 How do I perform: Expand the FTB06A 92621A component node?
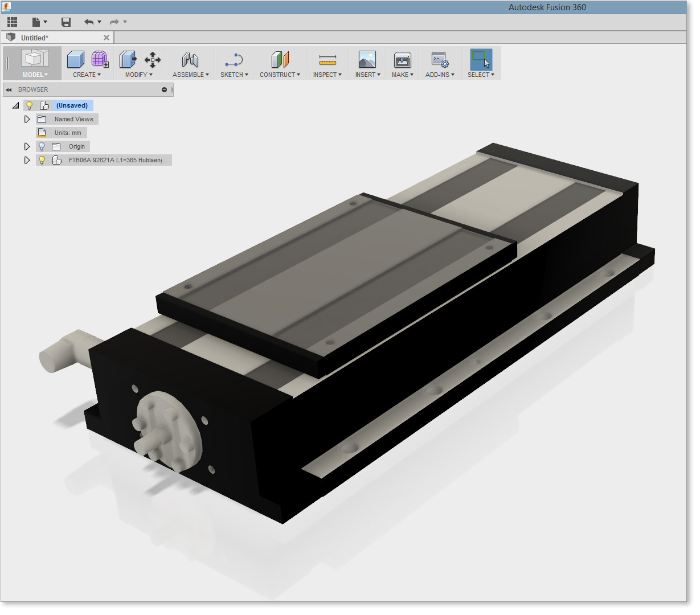click(27, 160)
